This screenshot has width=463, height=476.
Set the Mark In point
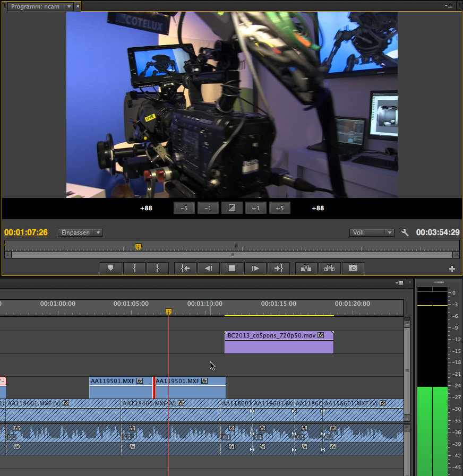pos(134,269)
